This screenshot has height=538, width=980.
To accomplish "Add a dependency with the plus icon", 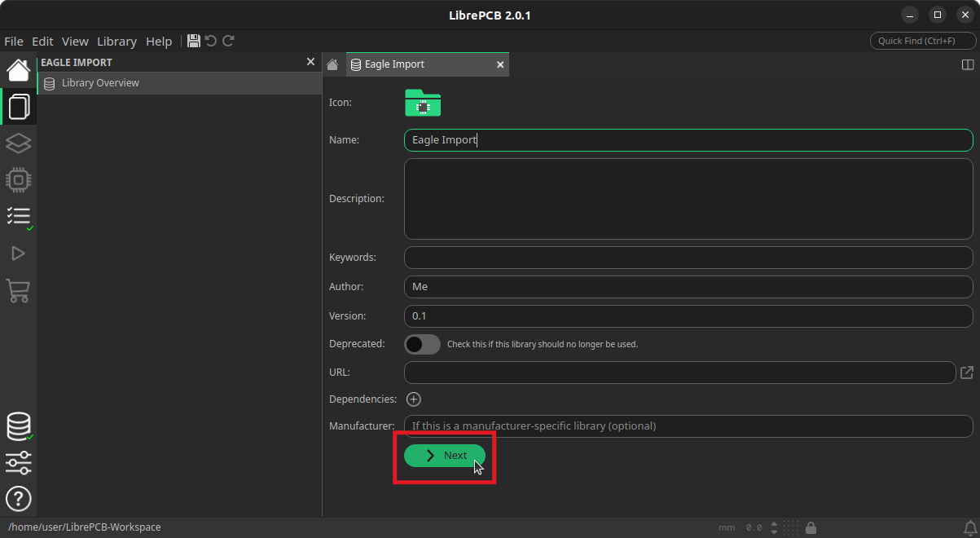I will point(414,399).
